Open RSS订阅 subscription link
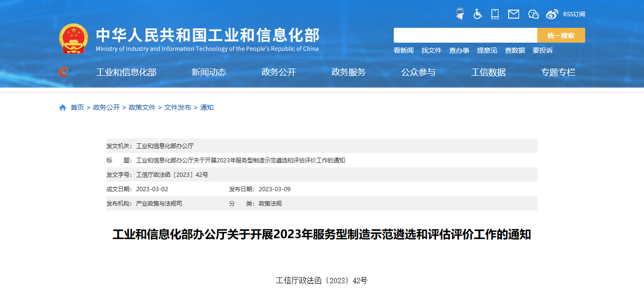This screenshot has height=300, width=644. (x=574, y=14)
